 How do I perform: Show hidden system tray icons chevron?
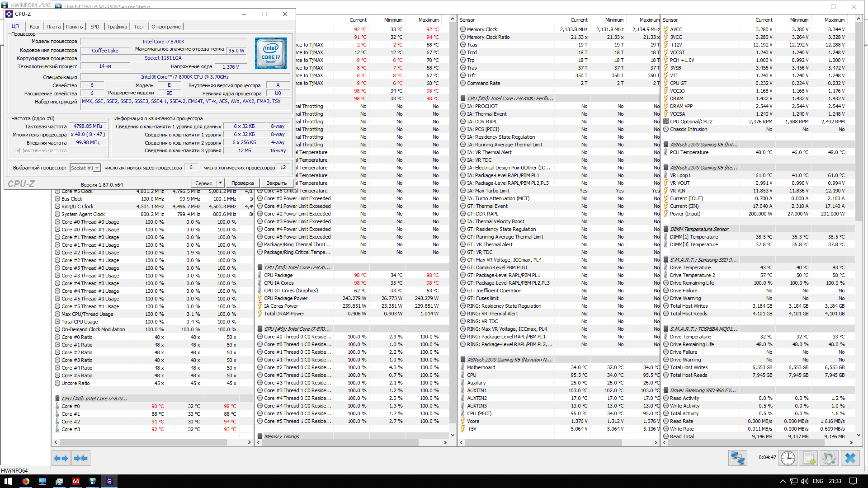[x=783, y=481]
